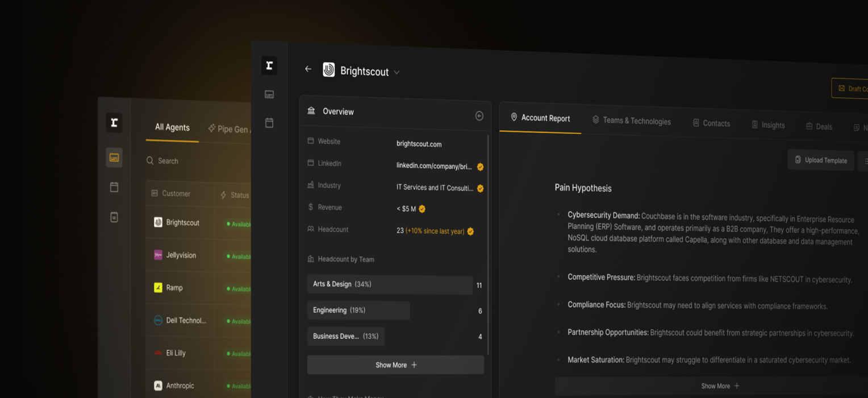Click the Ramp logo icon
Viewport: 868px width, 398px height.
(158, 288)
